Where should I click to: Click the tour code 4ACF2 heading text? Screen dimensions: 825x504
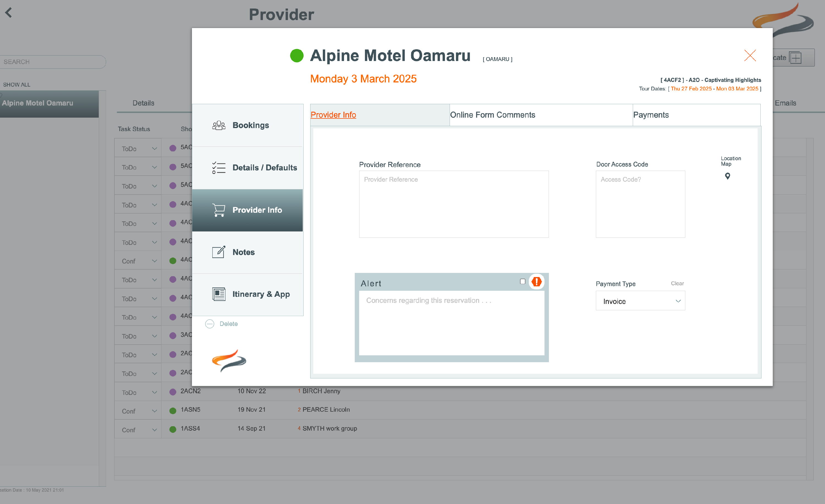pos(672,80)
